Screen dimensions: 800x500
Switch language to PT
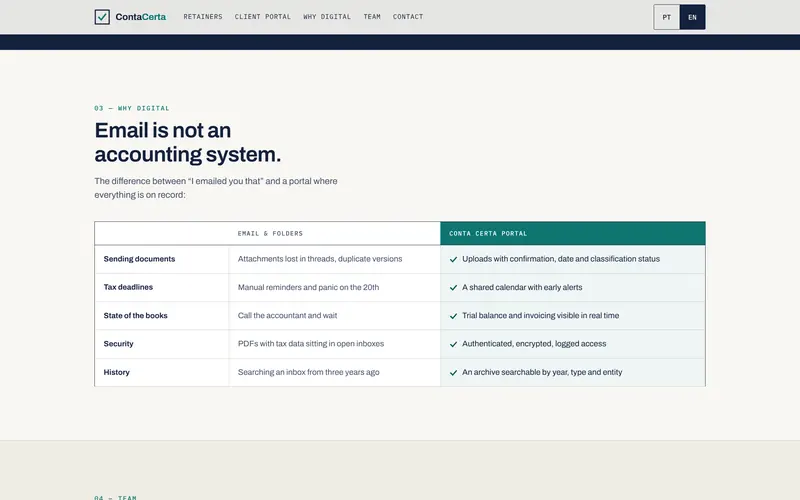tap(666, 17)
